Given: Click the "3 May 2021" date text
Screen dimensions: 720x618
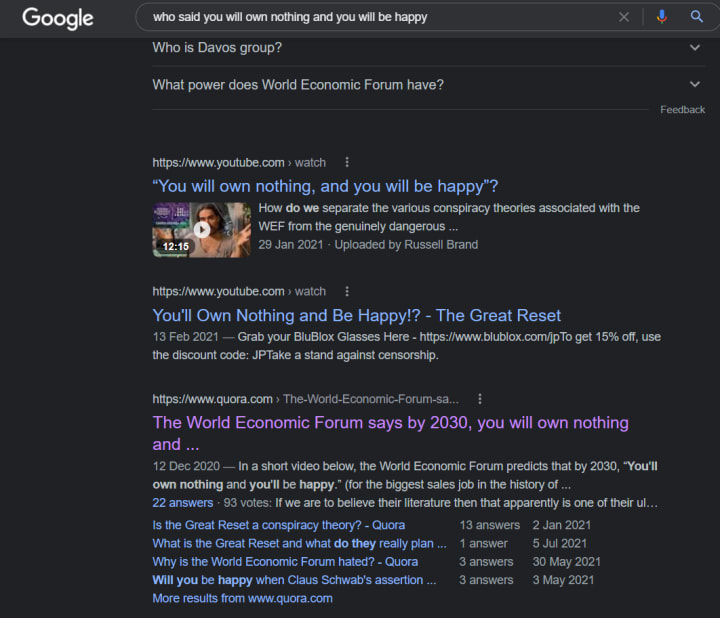Looking at the screenshot, I should click(563, 580).
